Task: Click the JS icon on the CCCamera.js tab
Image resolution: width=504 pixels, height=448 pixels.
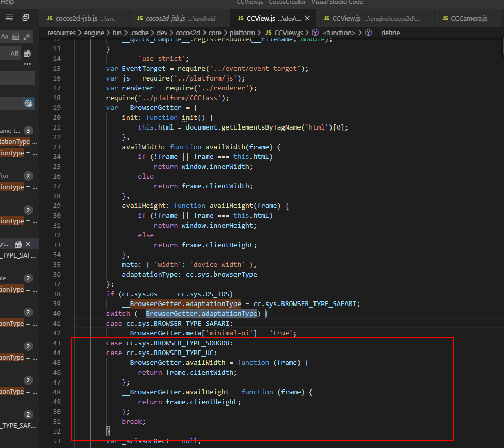Action: (445, 18)
